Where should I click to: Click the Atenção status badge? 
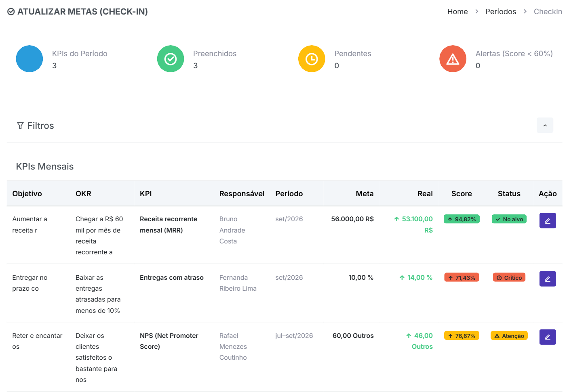(509, 335)
